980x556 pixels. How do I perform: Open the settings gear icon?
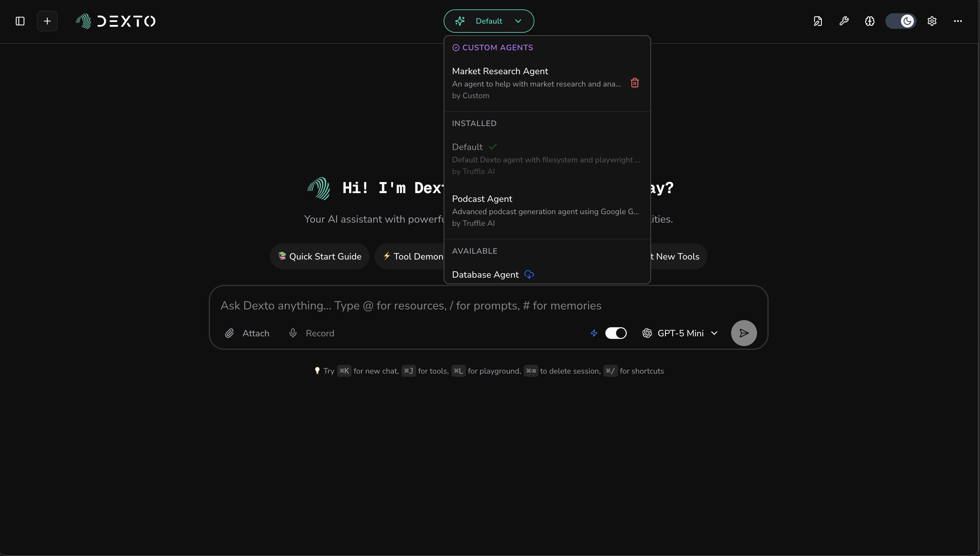click(x=932, y=21)
